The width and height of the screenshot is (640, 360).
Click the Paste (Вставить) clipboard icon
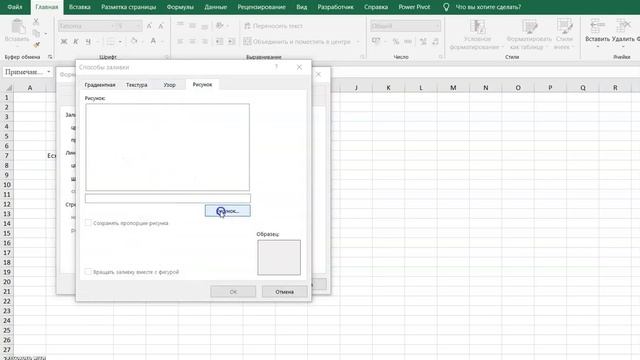pos(18,27)
